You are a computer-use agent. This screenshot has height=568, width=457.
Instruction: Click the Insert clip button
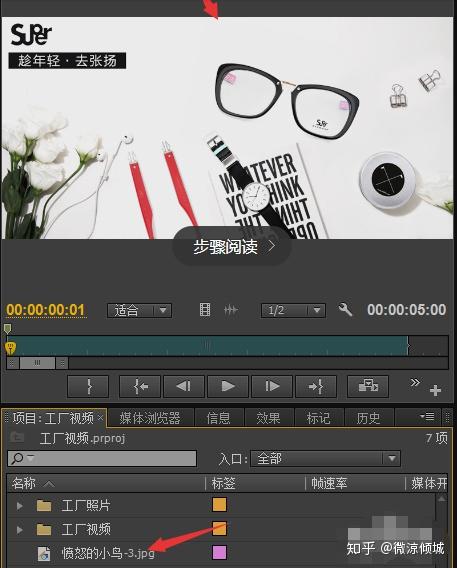click(x=368, y=387)
